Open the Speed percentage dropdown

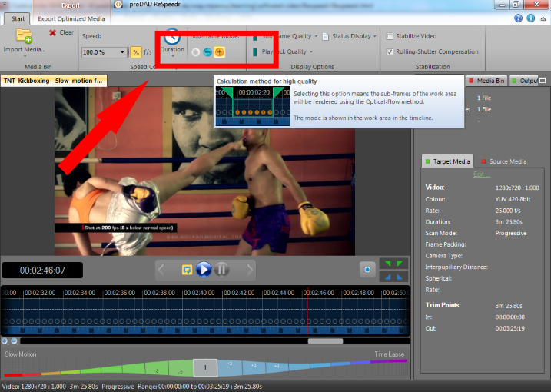(x=122, y=52)
